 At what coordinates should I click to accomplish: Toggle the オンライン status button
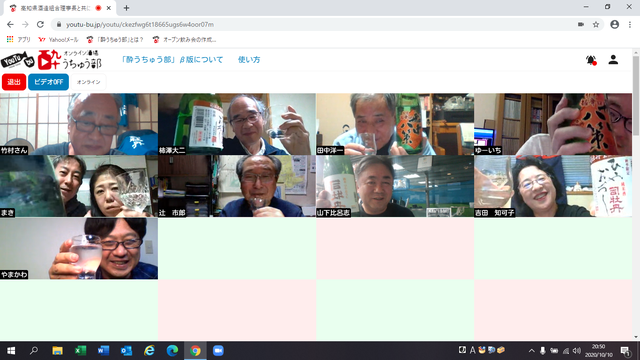[x=89, y=82]
